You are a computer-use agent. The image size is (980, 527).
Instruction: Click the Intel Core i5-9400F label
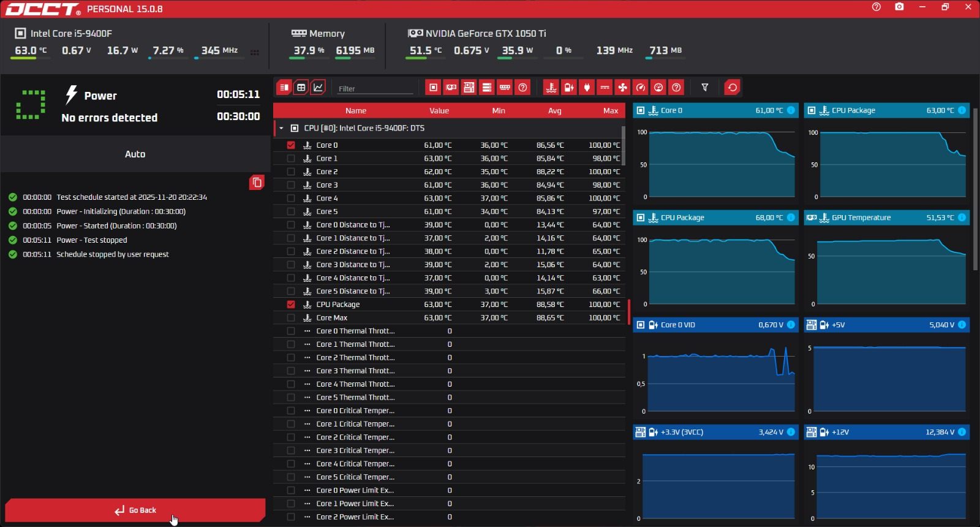(x=71, y=34)
